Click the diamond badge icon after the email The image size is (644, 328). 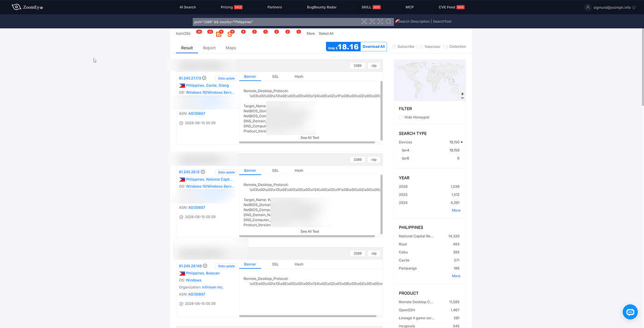pos(634,7)
